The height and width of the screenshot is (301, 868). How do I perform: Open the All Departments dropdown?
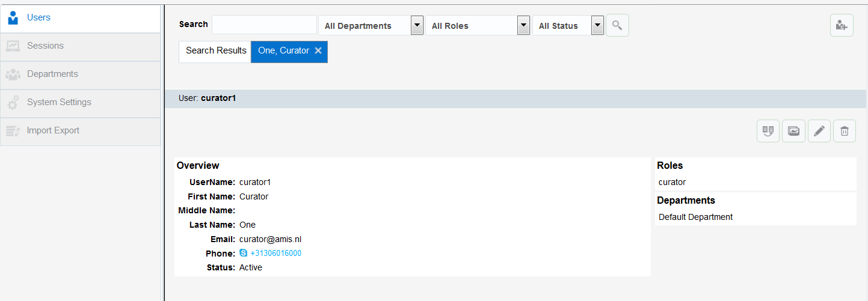point(417,26)
